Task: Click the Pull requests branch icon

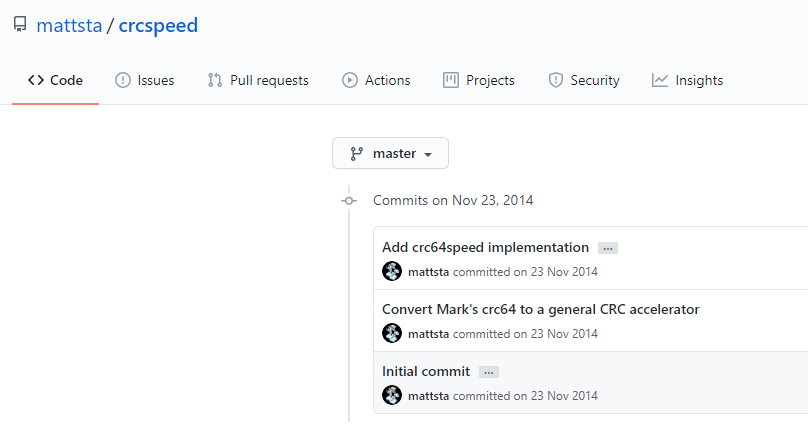Action: tap(215, 80)
